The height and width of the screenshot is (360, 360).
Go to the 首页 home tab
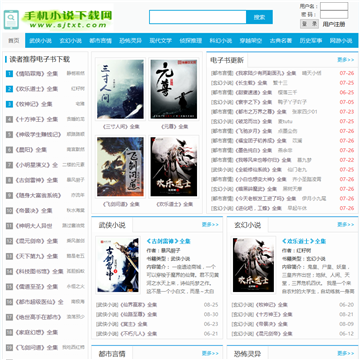[x=14, y=41]
